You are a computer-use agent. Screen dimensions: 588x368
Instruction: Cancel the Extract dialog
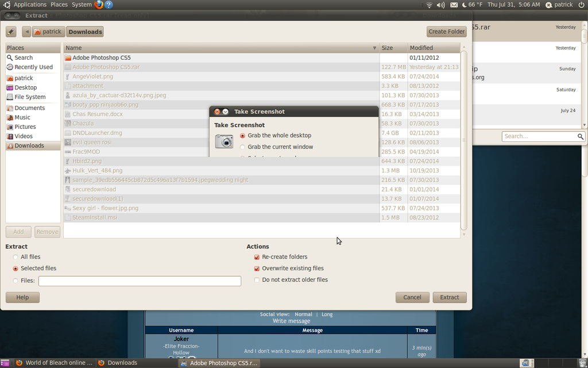[412, 297]
